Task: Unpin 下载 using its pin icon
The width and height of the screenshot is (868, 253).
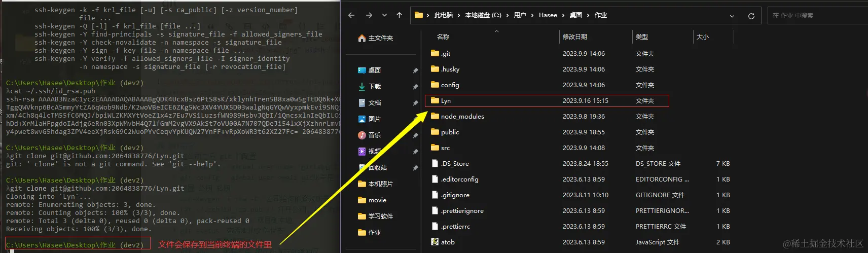Action: pos(415,87)
